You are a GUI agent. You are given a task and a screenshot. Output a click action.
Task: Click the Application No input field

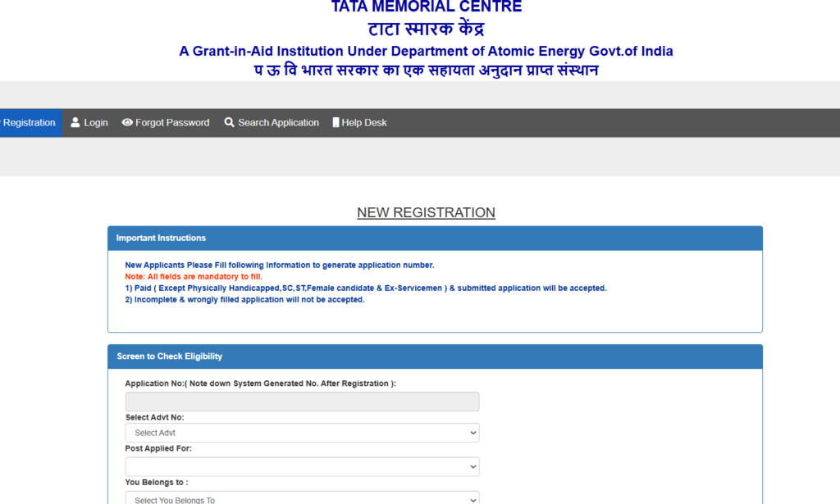[x=302, y=402]
